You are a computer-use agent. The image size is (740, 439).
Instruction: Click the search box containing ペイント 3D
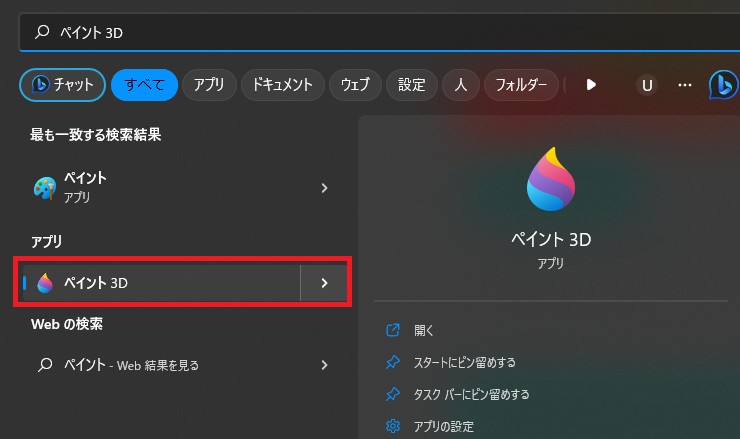pos(379,32)
